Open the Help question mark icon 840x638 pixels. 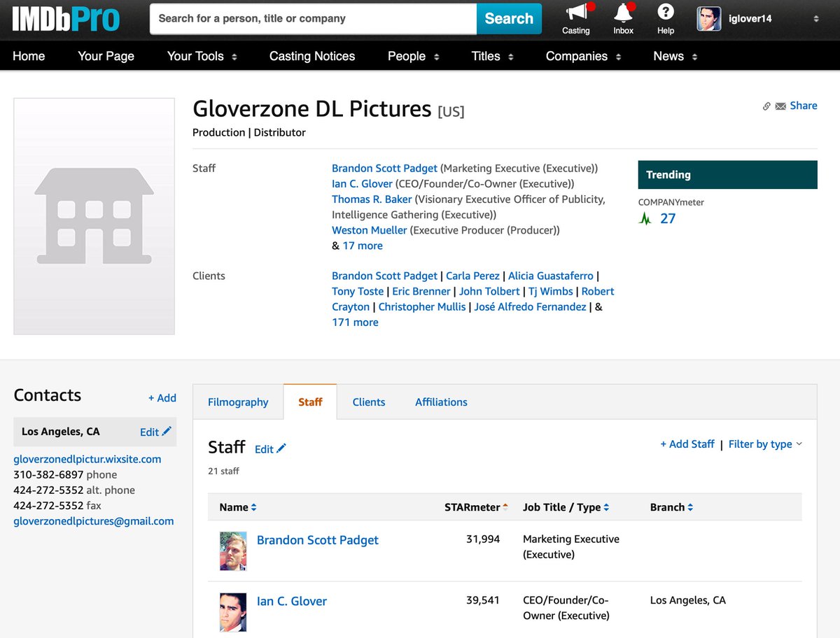click(x=666, y=11)
